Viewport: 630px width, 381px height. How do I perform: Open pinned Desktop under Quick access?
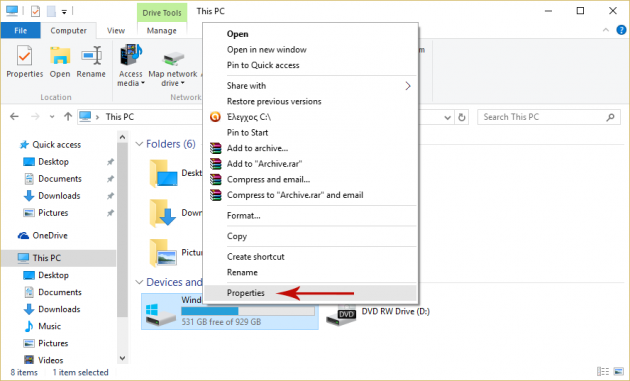click(53, 162)
